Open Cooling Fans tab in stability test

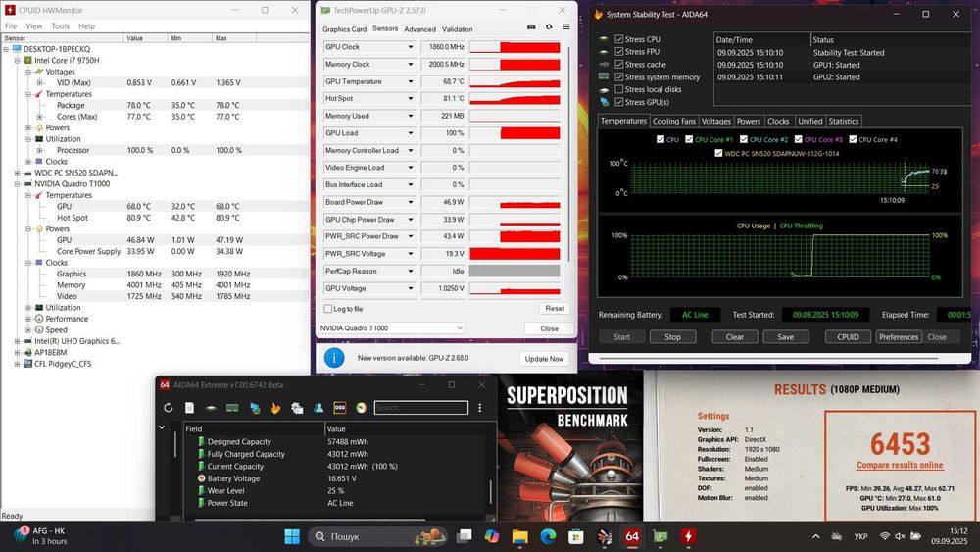click(x=674, y=122)
